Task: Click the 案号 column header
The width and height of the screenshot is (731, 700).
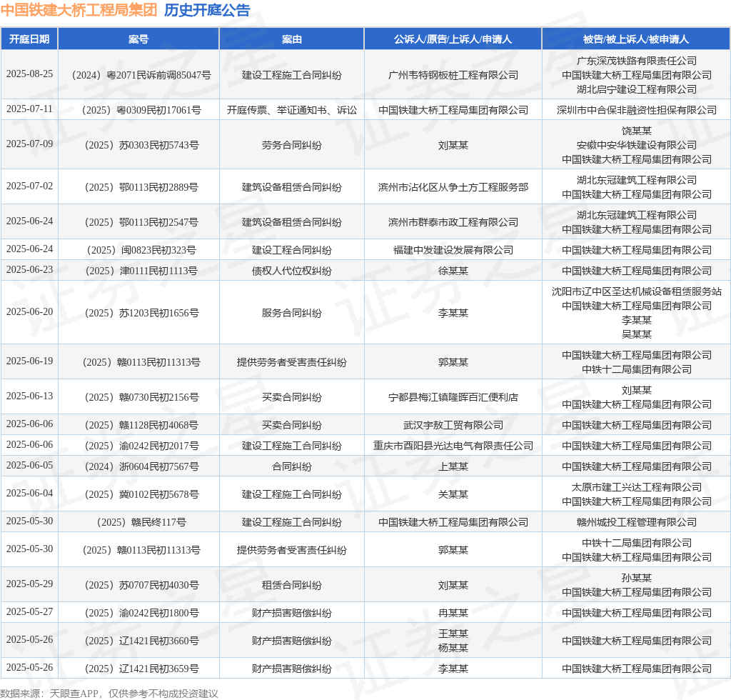Action: (x=138, y=39)
